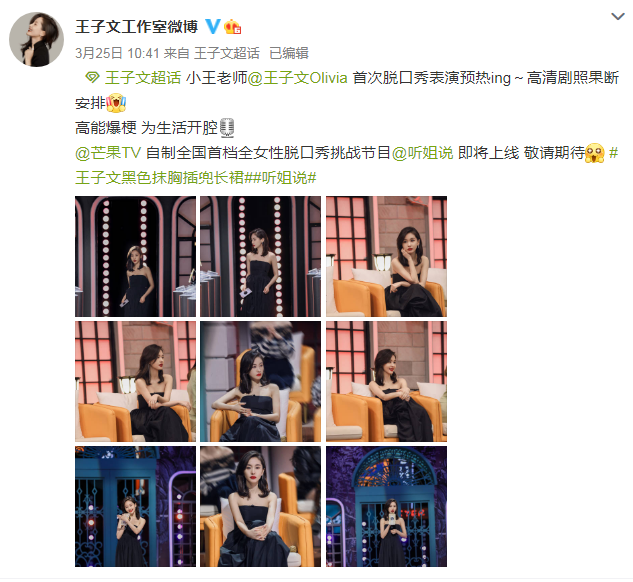Click the blue V verified badge
633x582 pixels.
tap(212, 27)
